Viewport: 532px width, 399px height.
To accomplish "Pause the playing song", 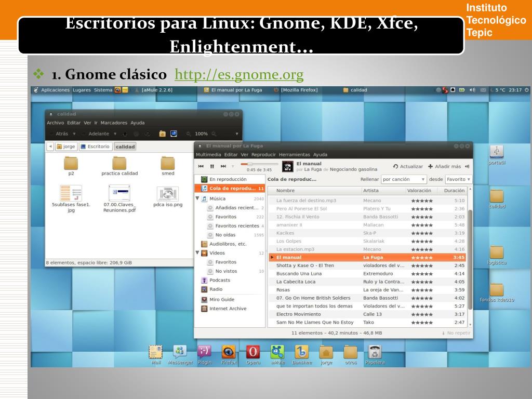I will pyautogui.click(x=212, y=166).
